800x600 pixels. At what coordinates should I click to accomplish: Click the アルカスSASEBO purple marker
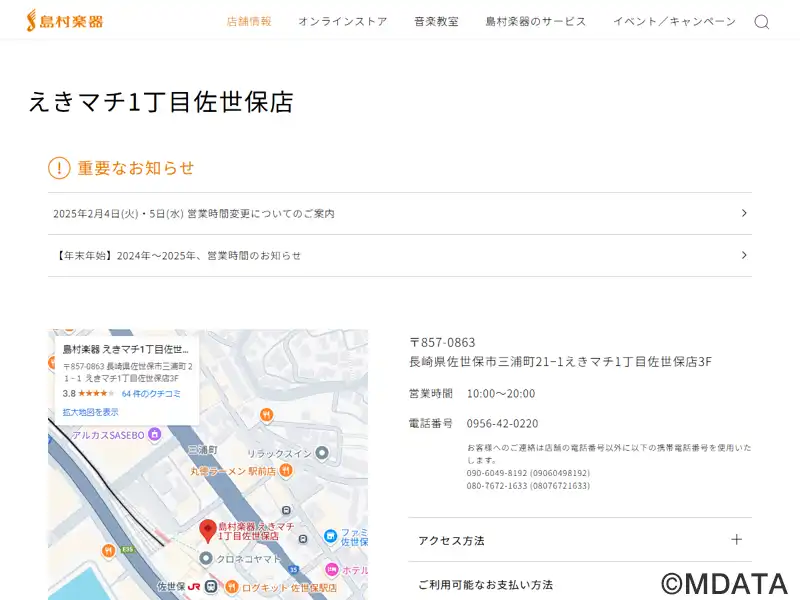tap(155, 434)
